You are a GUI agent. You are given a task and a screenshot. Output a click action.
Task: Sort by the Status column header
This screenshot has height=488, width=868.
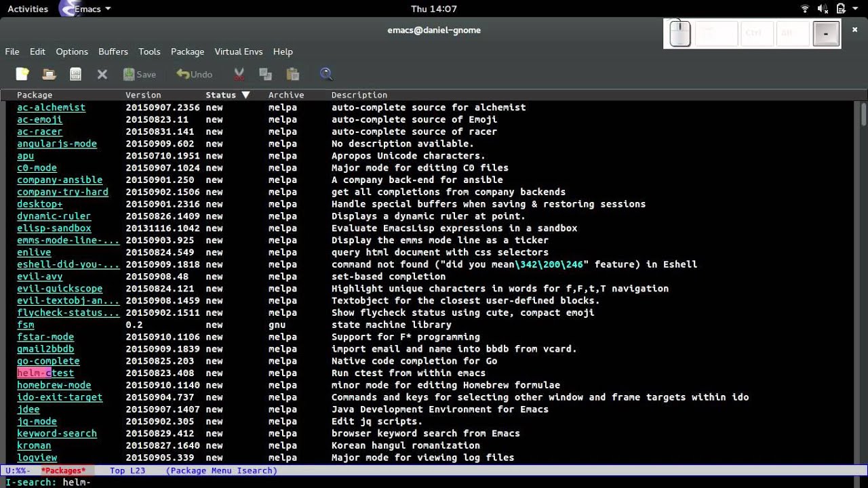[x=227, y=95]
